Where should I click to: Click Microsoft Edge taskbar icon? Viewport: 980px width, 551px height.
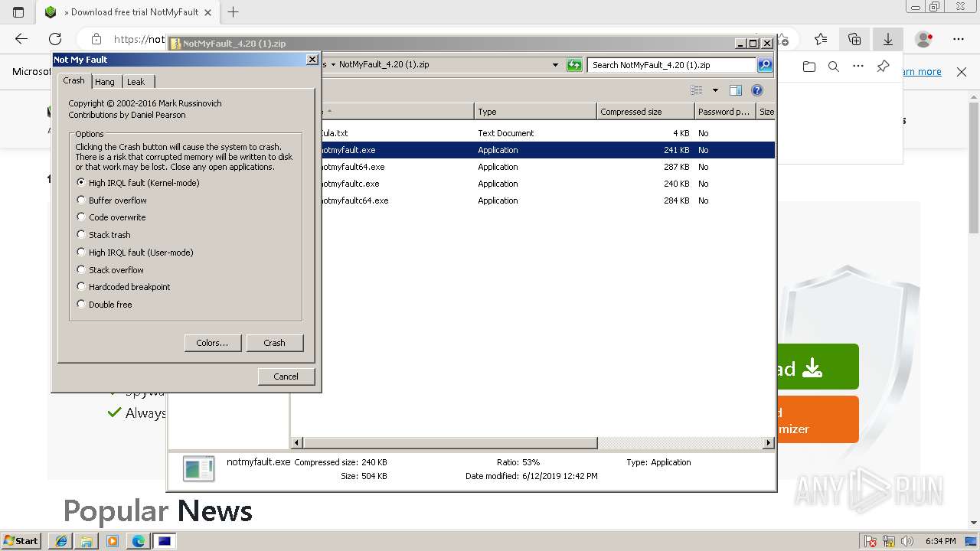click(139, 541)
